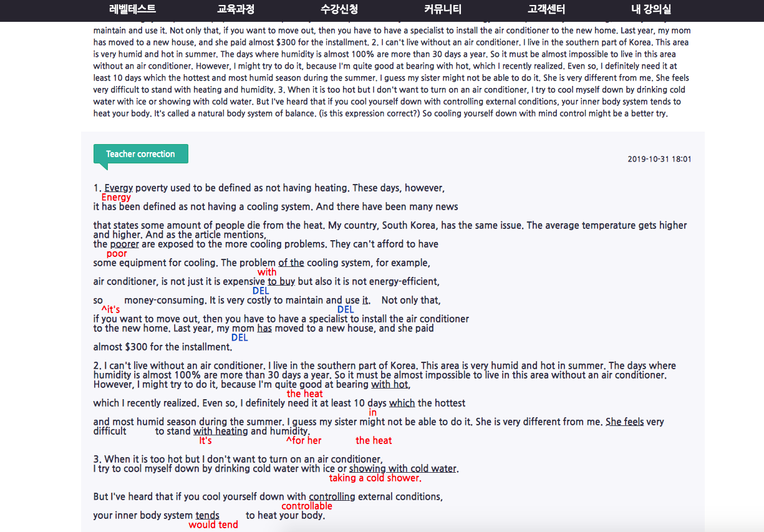Click underlined "showing with cold water"
The height and width of the screenshot is (532, 764).
402,468
